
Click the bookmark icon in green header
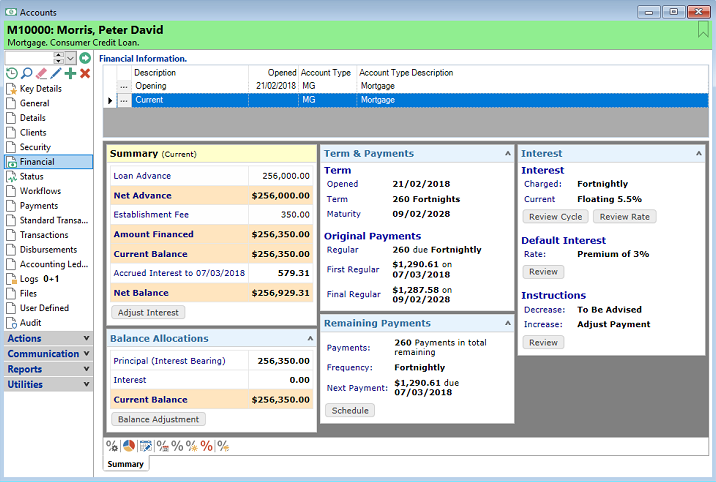[703, 30]
